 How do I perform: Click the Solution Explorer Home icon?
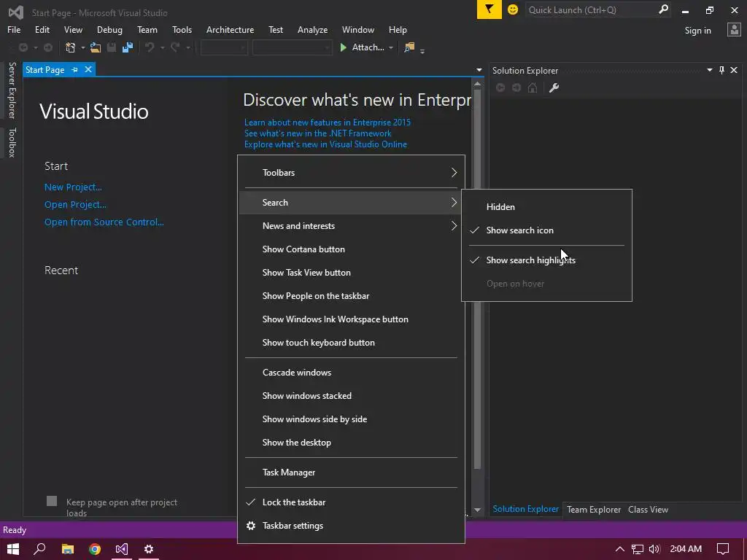point(533,87)
